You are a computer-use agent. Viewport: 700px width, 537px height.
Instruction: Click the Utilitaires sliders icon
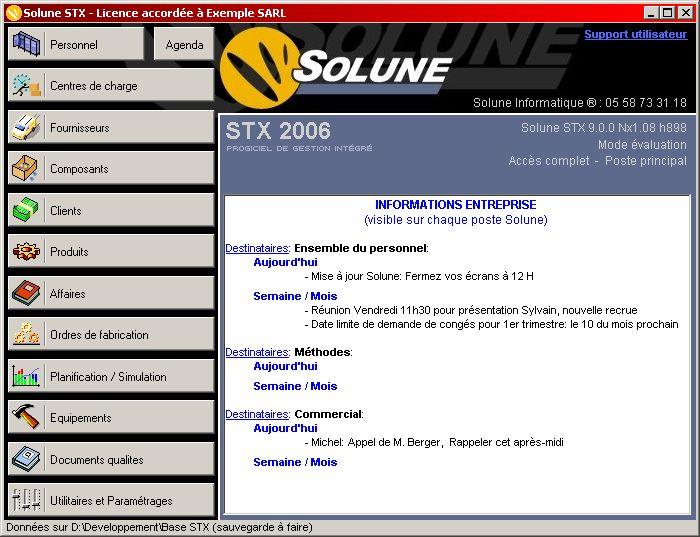26,500
